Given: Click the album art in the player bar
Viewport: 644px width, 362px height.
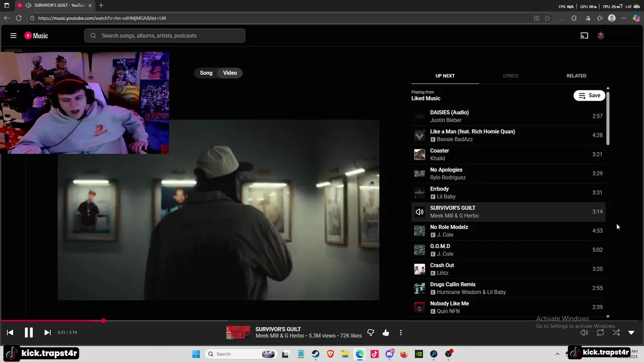Looking at the screenshot, I should (238, 332).
